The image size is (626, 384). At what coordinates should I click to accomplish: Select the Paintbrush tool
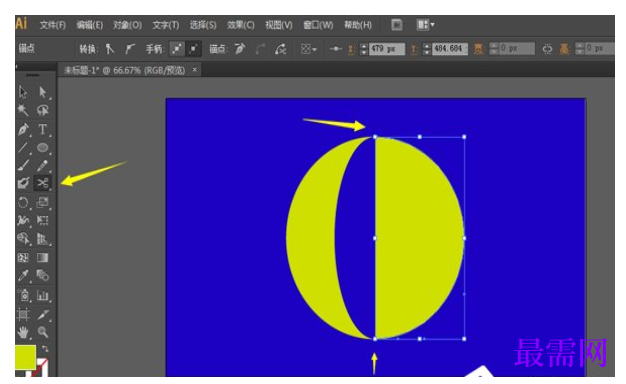pyautogui.click(x=23, y=165)
